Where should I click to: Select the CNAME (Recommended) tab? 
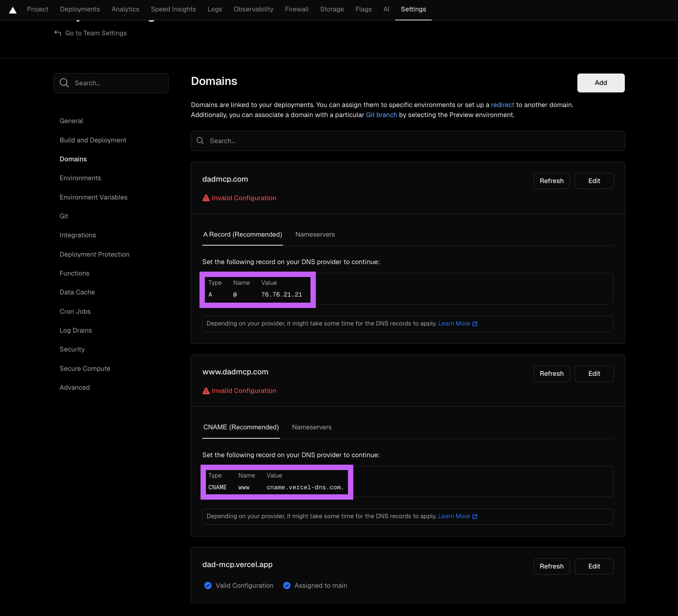coord(241,427)
